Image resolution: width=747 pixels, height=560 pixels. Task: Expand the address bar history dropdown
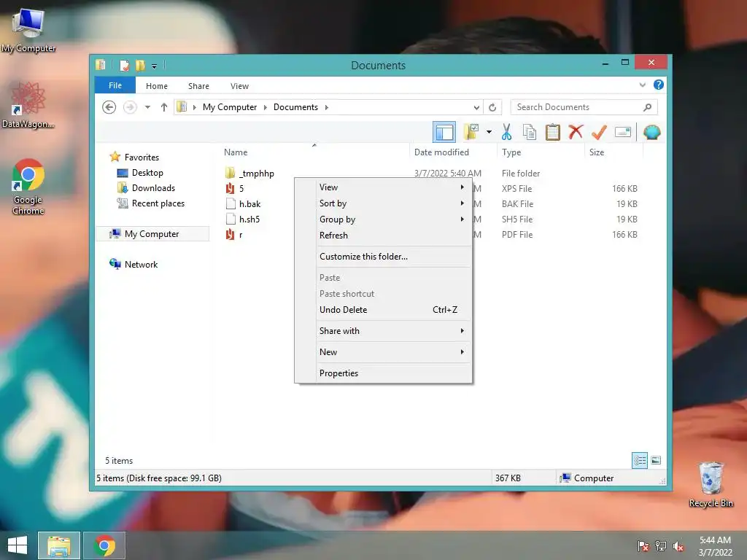pos(476,107)
